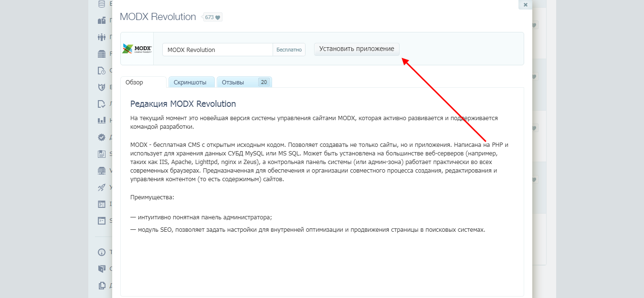
Task: Click the database icon in sidebar
Action: click(101, 4)
